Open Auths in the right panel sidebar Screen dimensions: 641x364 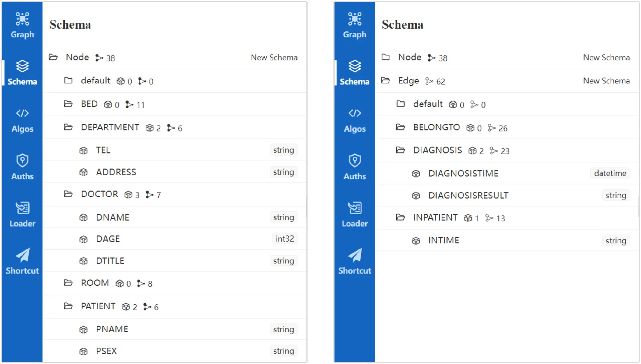(x=354, y=167)
